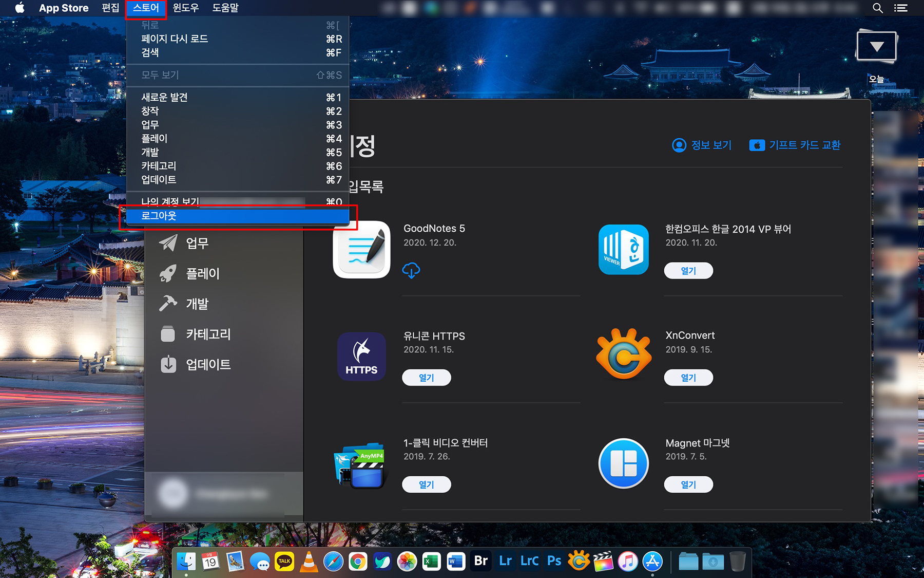
Task: Open the Calendar app in the Dock
Action: point(210,561)
